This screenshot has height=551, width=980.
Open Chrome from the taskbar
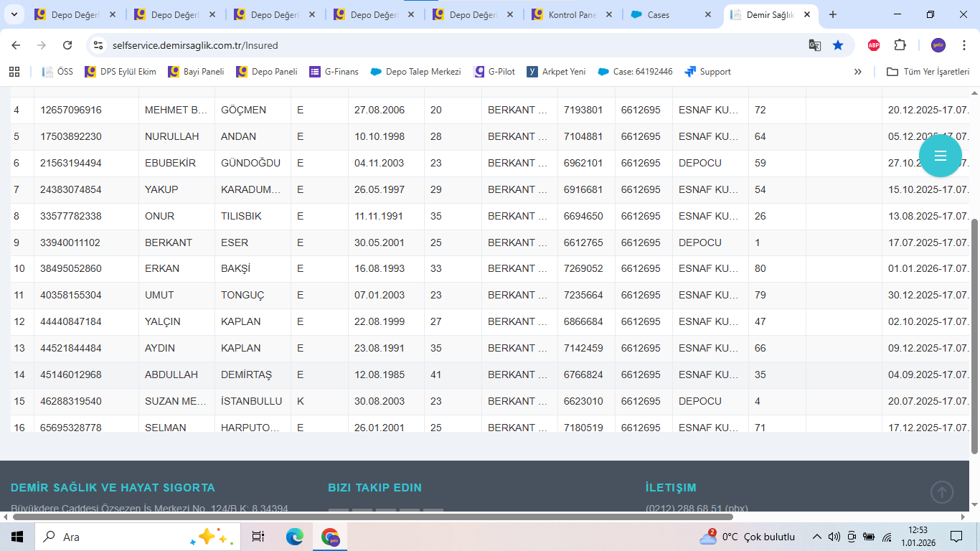pyautogui.click(x=330, y=537)
